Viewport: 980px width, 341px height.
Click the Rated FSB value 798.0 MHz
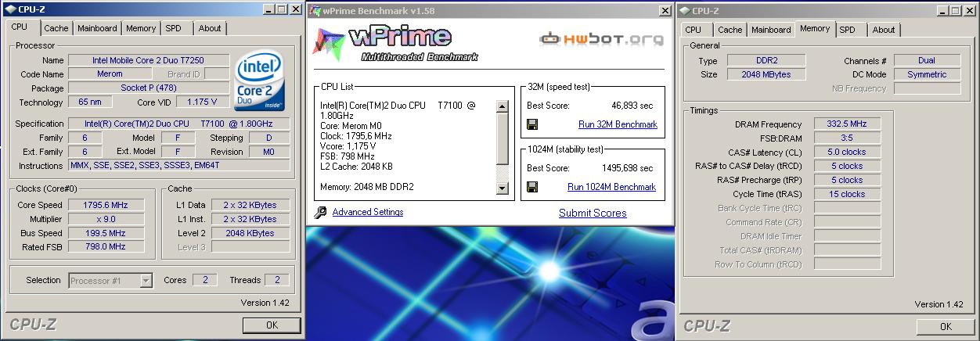coord(106,247)
